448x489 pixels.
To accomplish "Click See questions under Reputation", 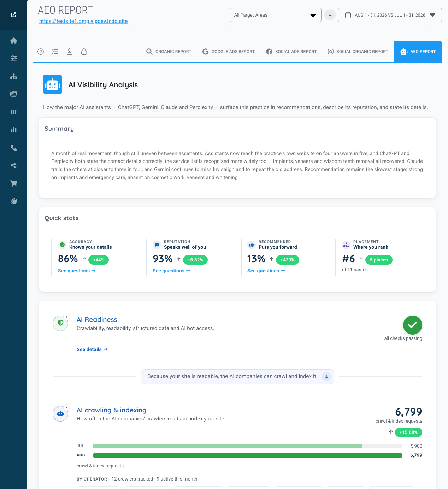I will [171, 271].
